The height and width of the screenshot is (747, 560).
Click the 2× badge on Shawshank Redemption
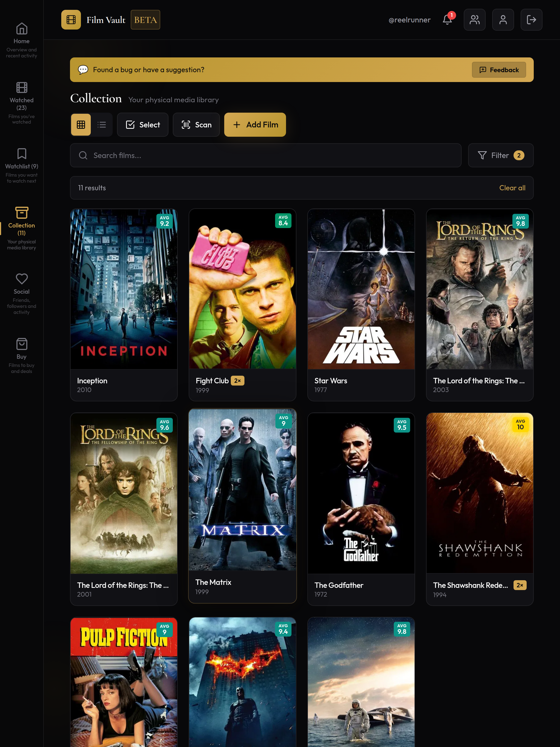520,585
